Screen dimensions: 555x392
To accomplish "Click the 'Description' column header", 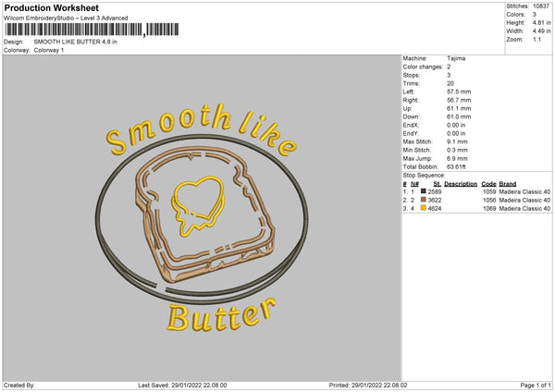I will coord(461,184).
